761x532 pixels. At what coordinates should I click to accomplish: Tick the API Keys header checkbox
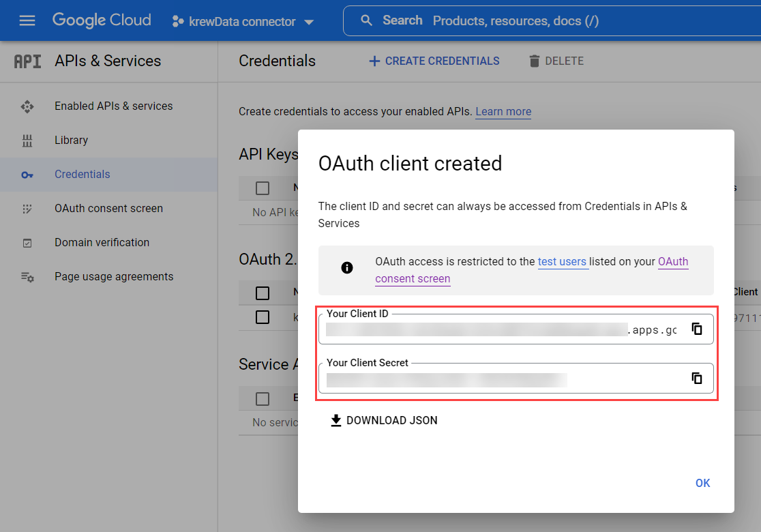click(263, 188)
